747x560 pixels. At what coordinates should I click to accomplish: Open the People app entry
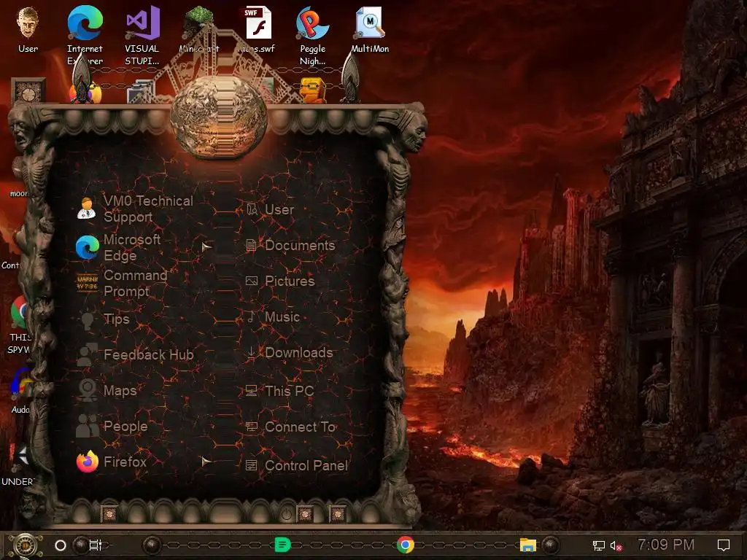click(x=112, y=426)
